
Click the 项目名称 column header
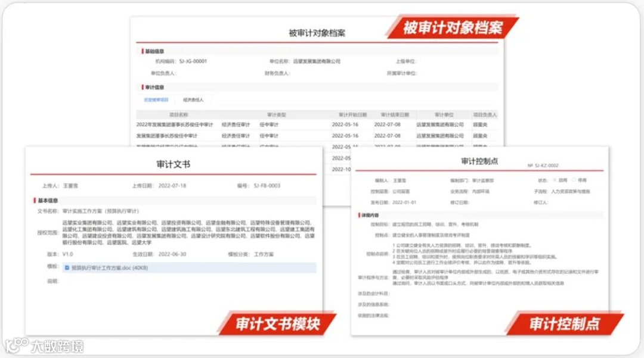coord(179,114)
